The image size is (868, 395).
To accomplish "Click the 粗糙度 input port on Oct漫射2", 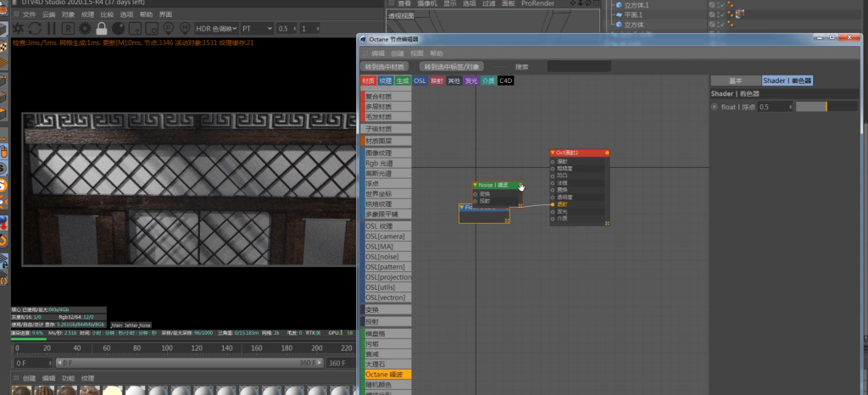I will (x=553, y=168).
